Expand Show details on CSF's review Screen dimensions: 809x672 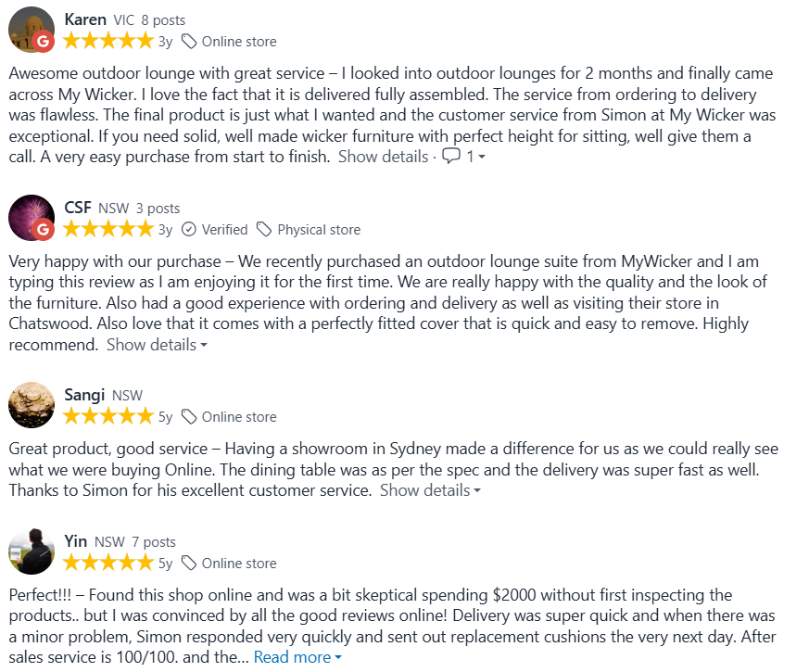pyautogui.click(x=150, y=344)
